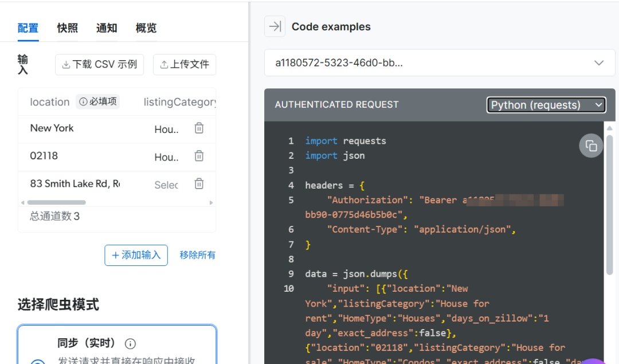Click info icon next to 同步（实时）
This screenshot has width=619, height=364.
[130, 343]
